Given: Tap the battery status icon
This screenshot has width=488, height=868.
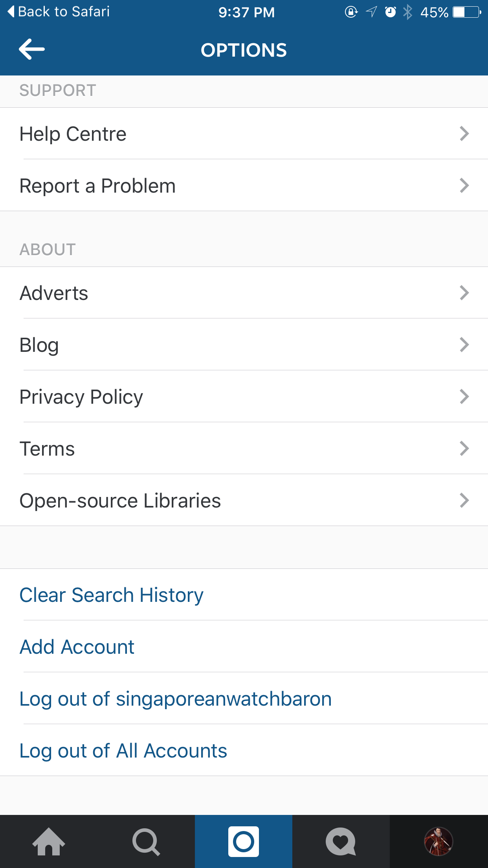Looking at the screenshot, I should coord(467,12).
